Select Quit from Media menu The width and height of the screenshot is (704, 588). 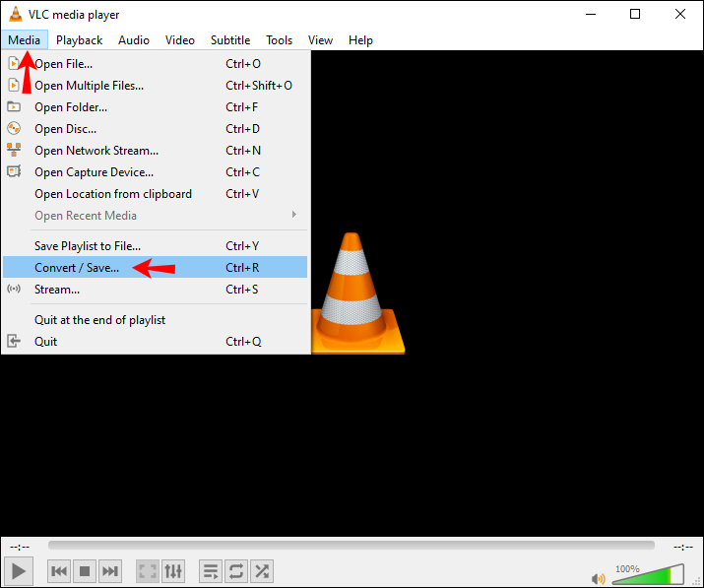tap(155, 342)
